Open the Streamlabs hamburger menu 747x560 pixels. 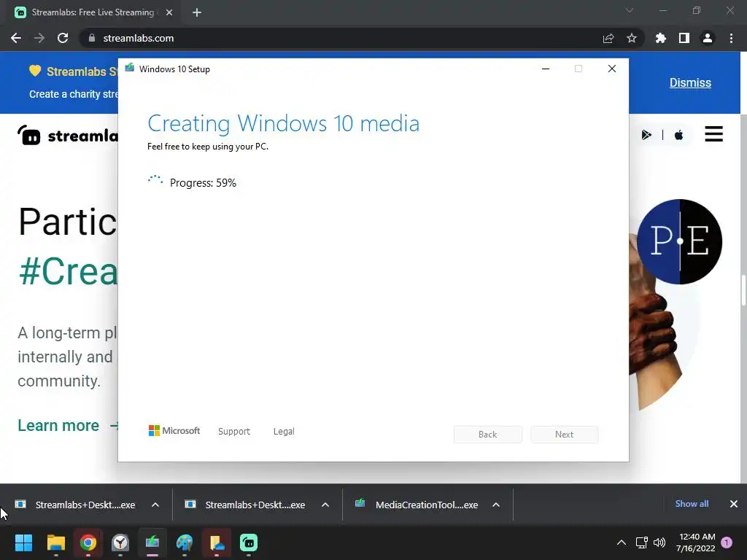click(x=713, y=134)
